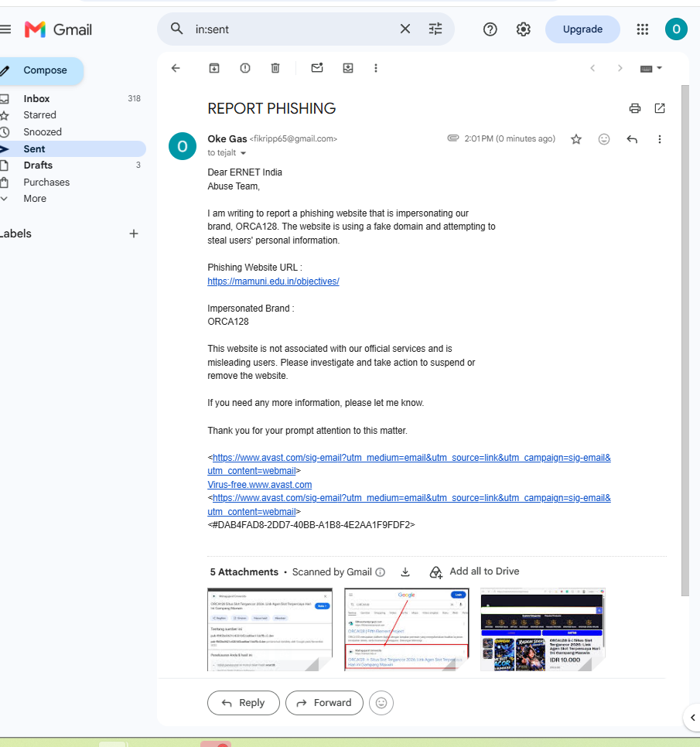700x747 pixels.
Task: Open the ORCA128 slot site attachment thumbnail
Action: tap(543, 629)
